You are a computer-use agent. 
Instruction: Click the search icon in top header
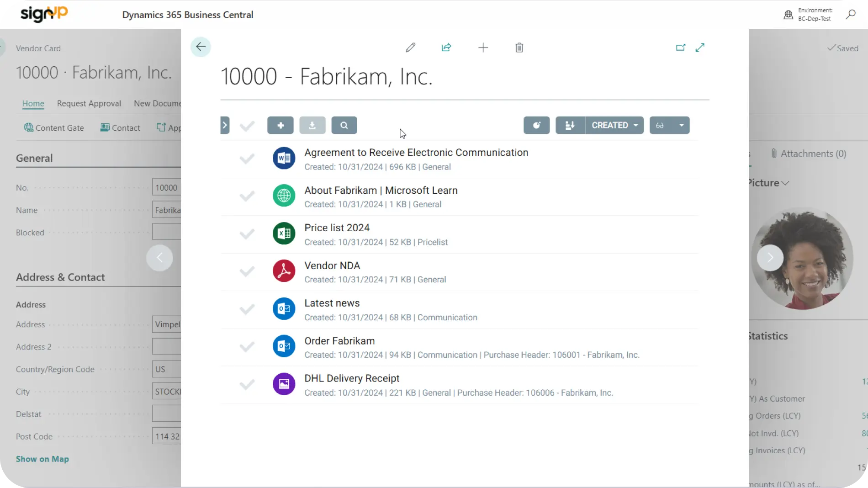pos(850,15)
